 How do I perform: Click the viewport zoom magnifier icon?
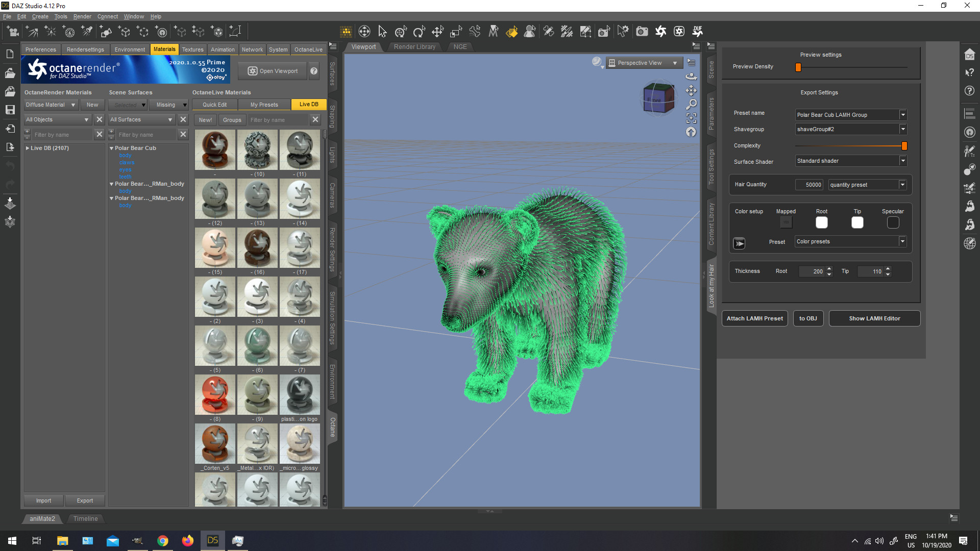691,105
